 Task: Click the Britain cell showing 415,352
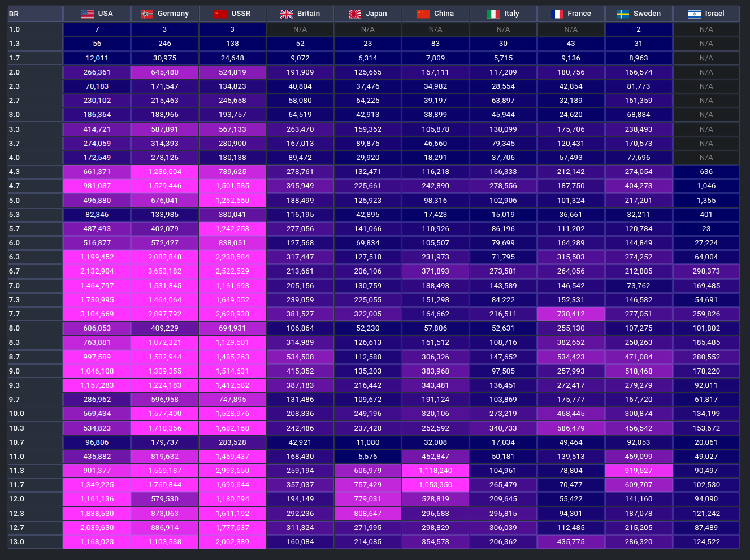click(x=300, y=371)
